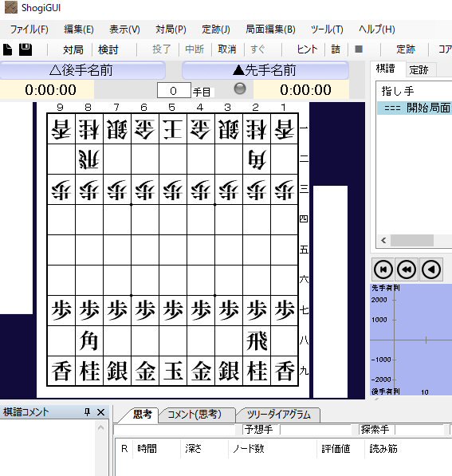The height and width of the screenshot is (476, 452).
Task: Click the ノード数 column header
Action: pyautogui.click(x=248, y=449)
